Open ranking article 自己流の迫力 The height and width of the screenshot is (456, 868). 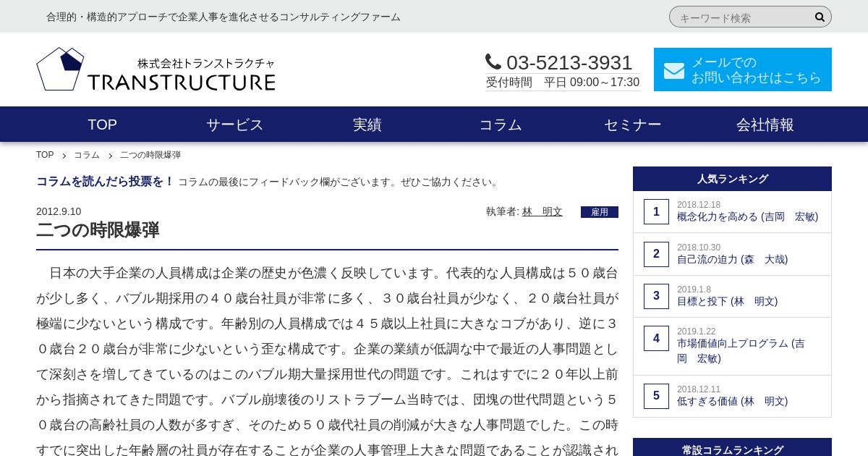733,259
